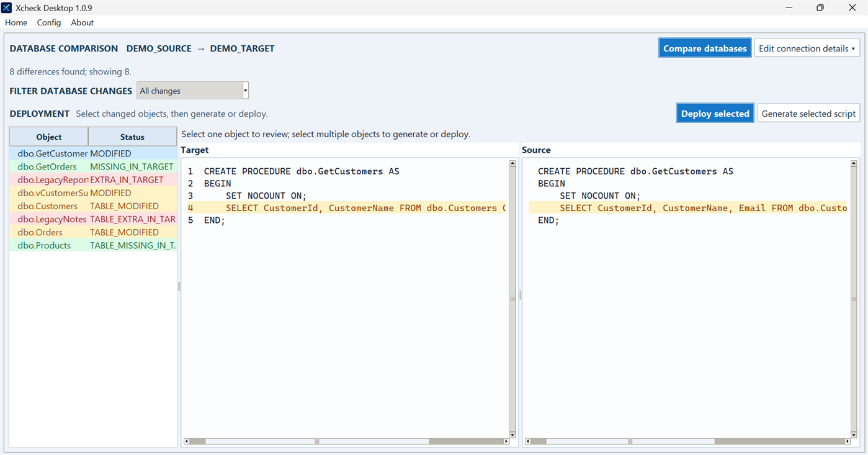Click the Source pane scroll down arrow
This screenshot has width=868, height=455.
click(854, 435)
